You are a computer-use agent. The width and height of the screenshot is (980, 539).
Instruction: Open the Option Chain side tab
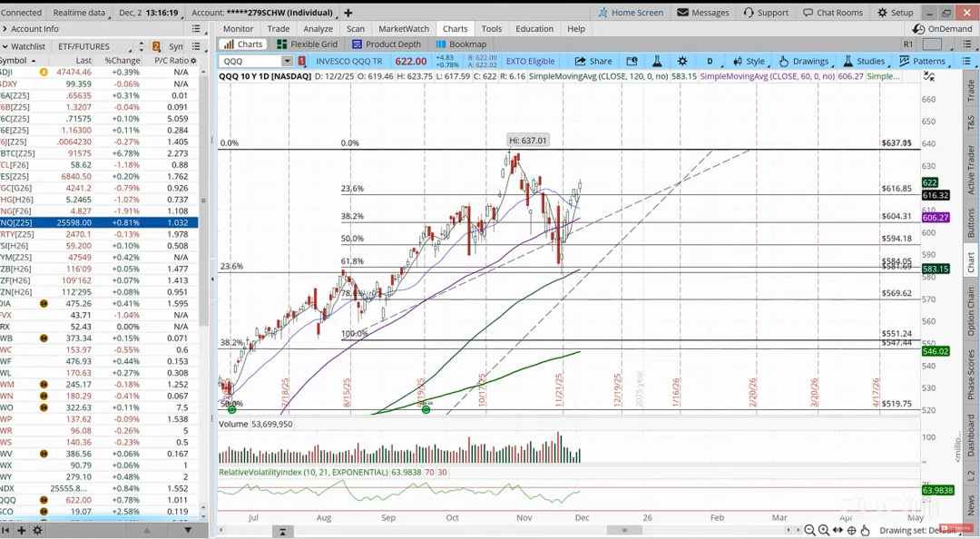[x=971, y=312]
